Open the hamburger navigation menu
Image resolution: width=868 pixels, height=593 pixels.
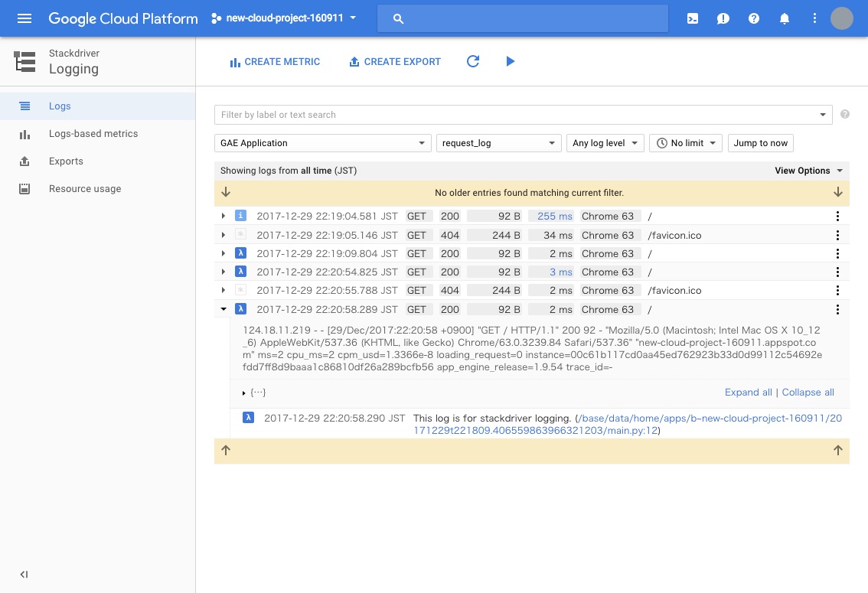coord(24,18)
